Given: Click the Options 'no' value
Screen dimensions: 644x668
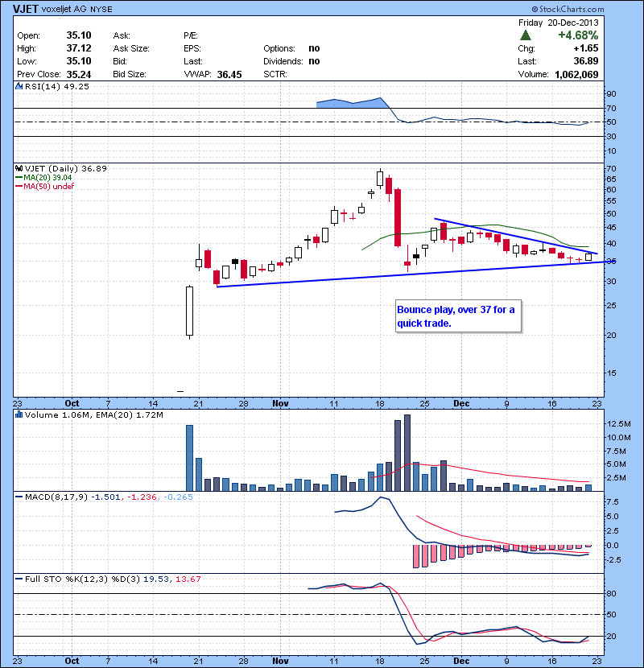Looking at the screenshot, I should (314, 48).
